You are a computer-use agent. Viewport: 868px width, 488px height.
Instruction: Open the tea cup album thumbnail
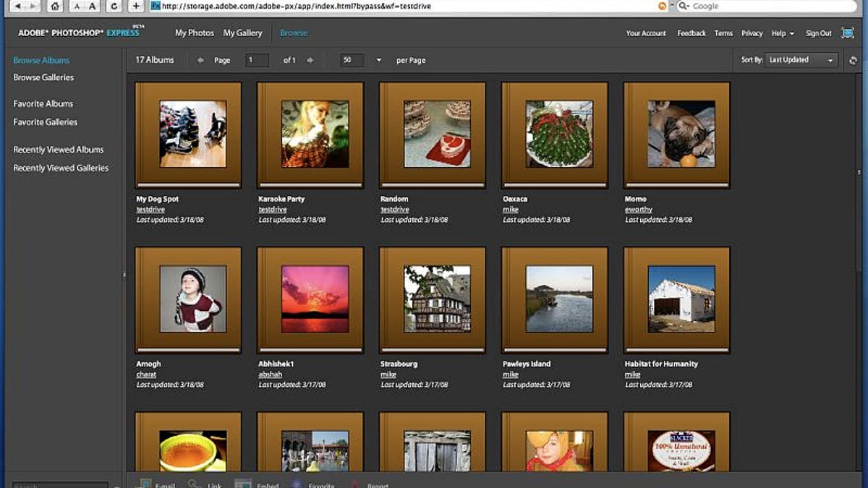point(189,442)
